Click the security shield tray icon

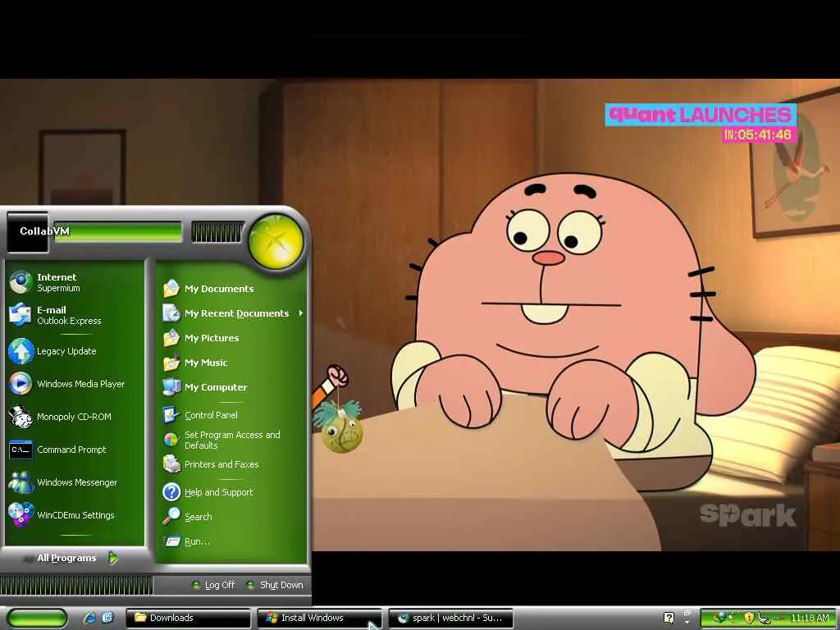coord(749,618)
